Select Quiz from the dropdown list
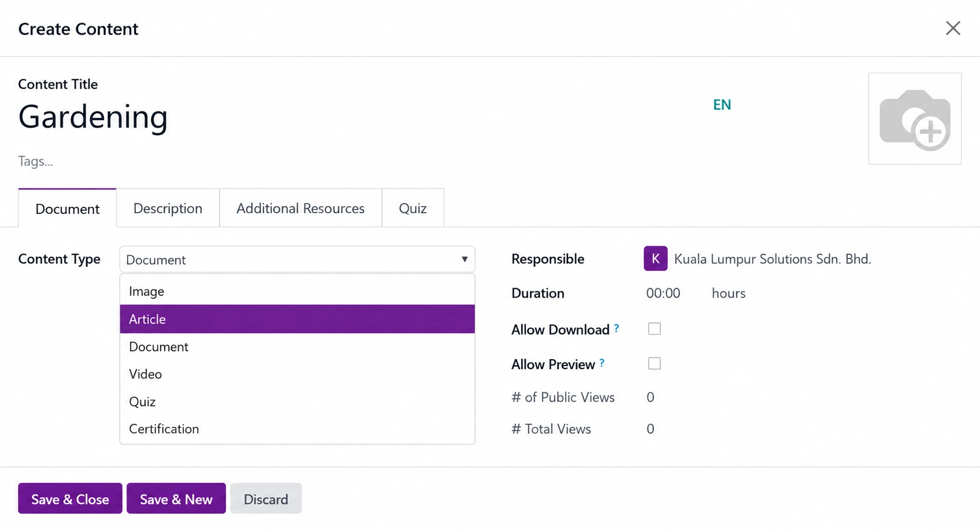The height and width of the screenshot is (530, 980). tap(297, 402)
